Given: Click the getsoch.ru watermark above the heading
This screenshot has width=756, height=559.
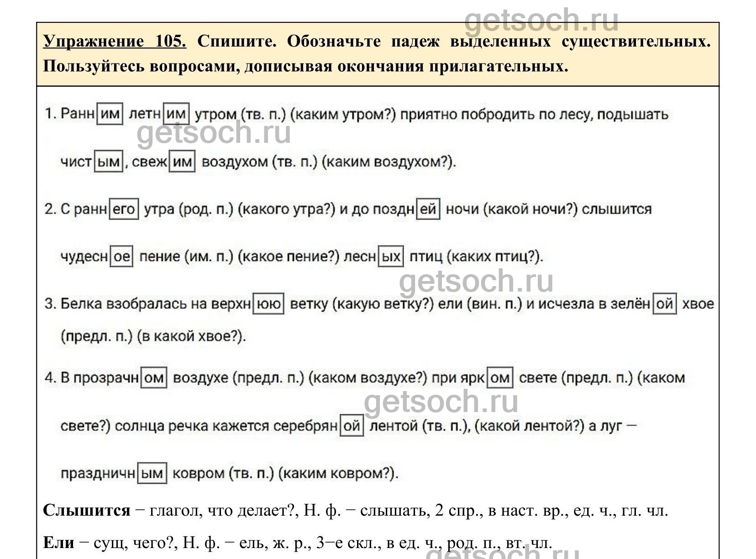Looking at the screenshot, I should [541, 21].
